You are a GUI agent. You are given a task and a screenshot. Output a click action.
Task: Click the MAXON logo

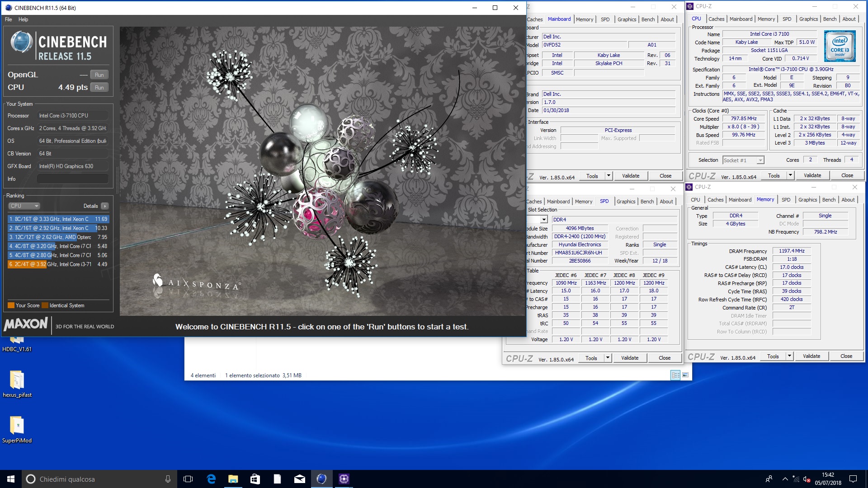[x=26, y=324]
